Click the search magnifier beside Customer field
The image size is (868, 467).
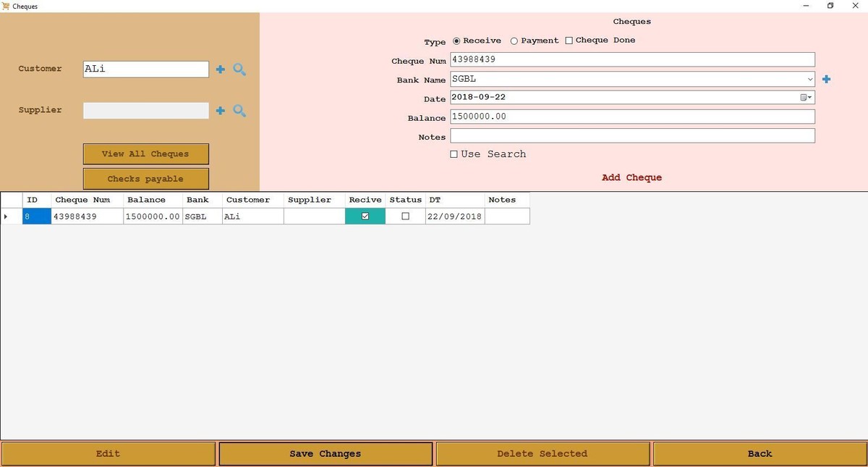click(239, 70)
